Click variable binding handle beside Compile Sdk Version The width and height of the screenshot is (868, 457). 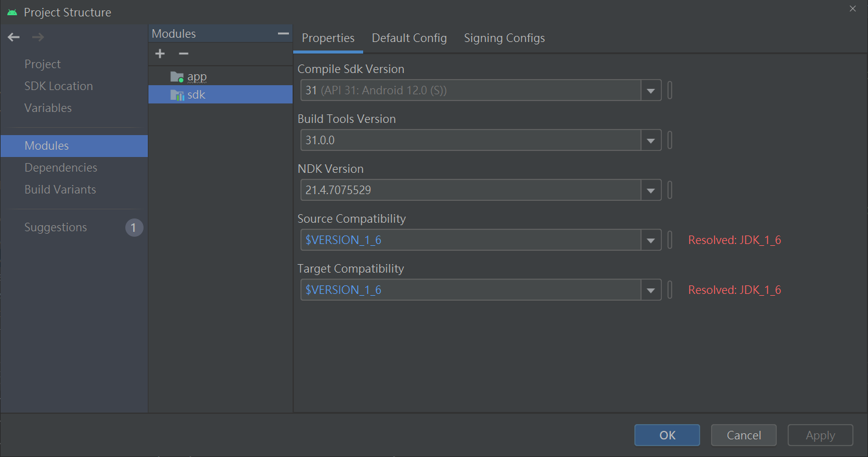[670, 91]
